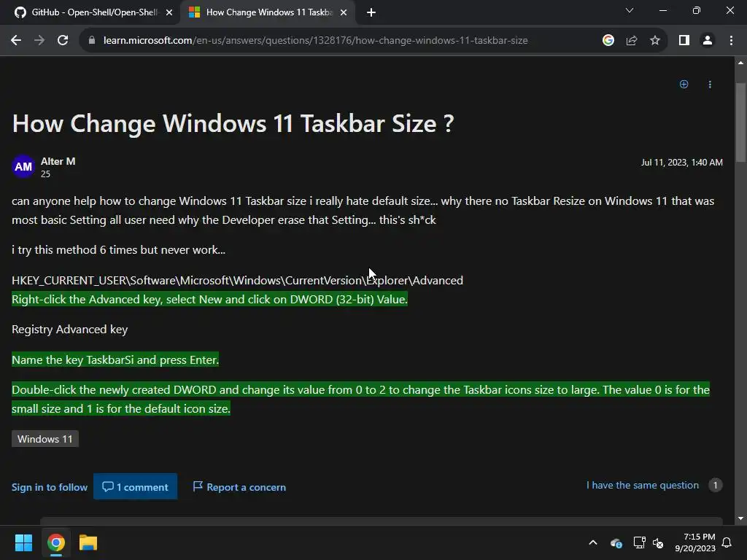
Task: Select the How Change Windows 11 Taskbar tab
Action: (268, 13)
